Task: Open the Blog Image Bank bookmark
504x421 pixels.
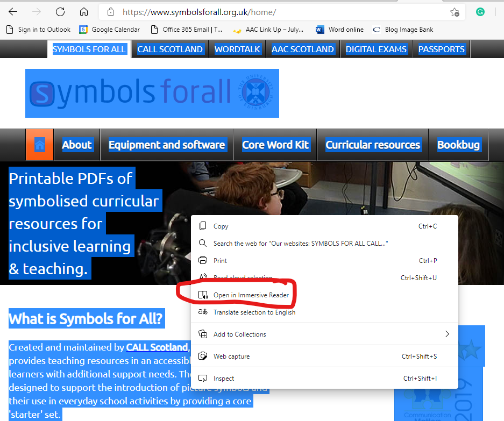Action: [x=403, y=30]
